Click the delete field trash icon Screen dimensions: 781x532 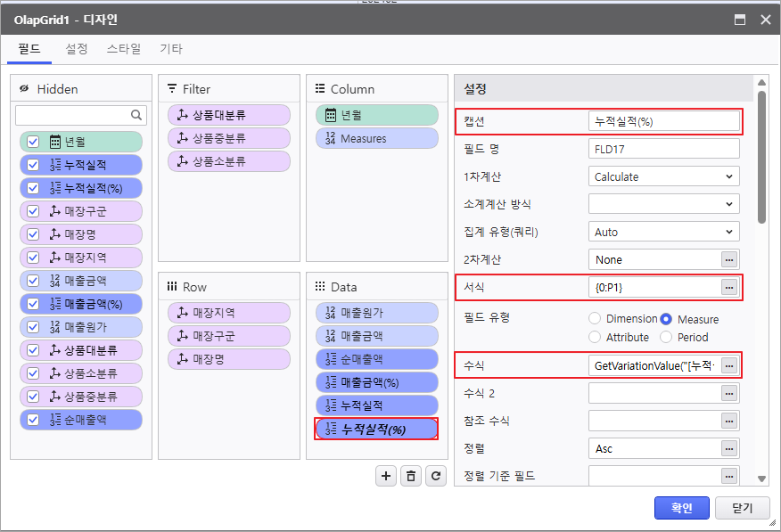point(410,476)
